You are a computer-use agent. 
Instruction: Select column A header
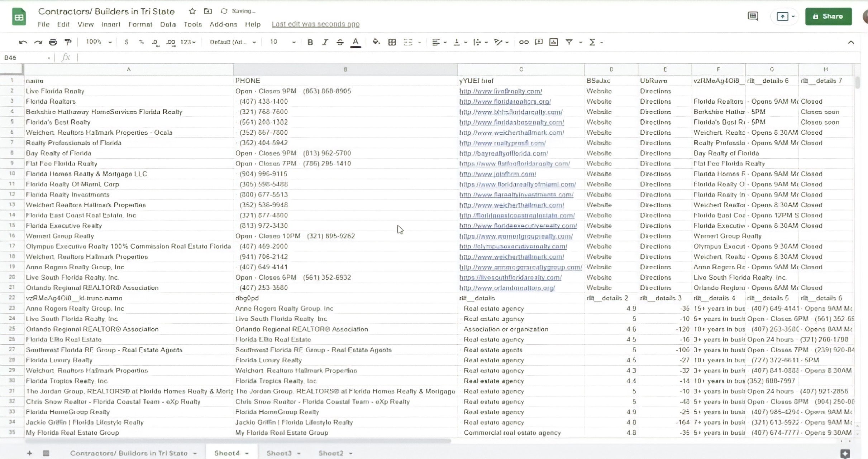click(129, 69)
